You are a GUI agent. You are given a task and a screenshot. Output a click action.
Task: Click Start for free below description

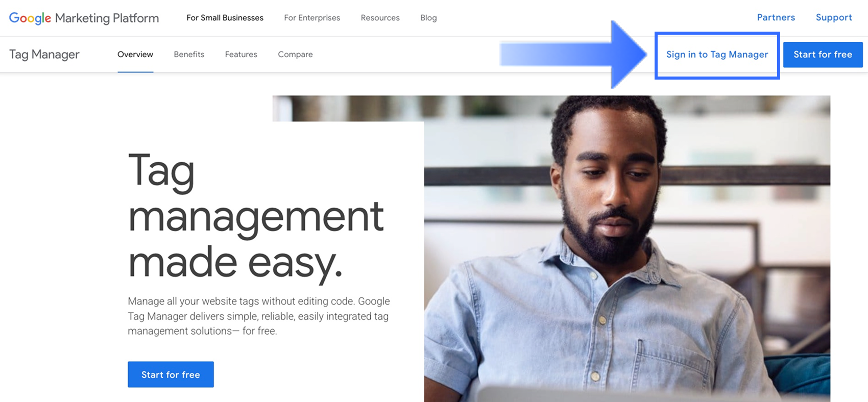[x=171, y=374]
